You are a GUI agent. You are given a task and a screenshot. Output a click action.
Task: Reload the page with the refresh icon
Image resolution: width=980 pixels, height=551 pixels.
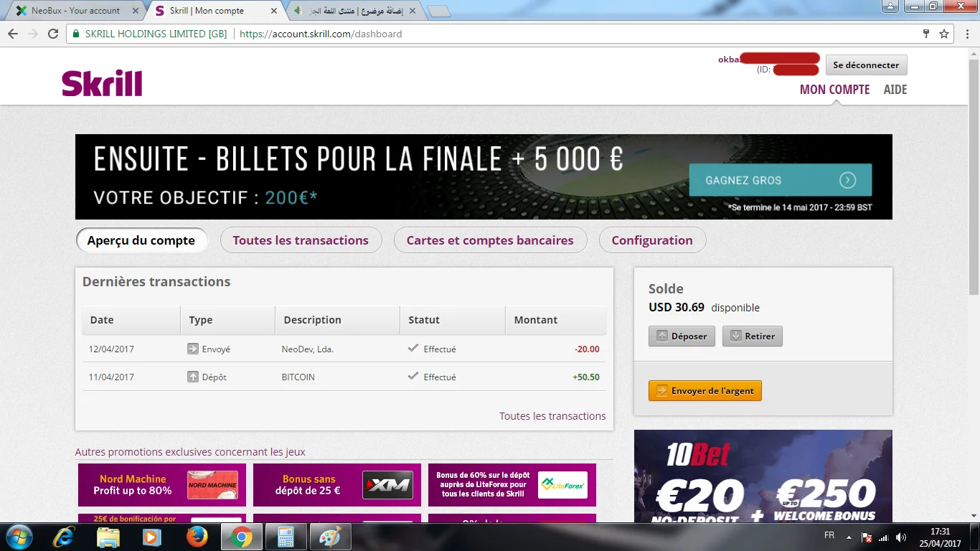click(53, 34)
